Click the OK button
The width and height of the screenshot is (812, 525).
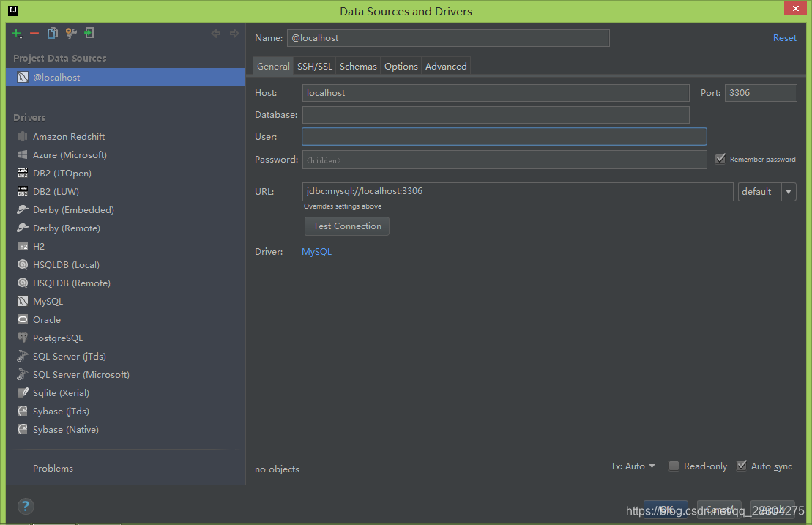[666, 510]
